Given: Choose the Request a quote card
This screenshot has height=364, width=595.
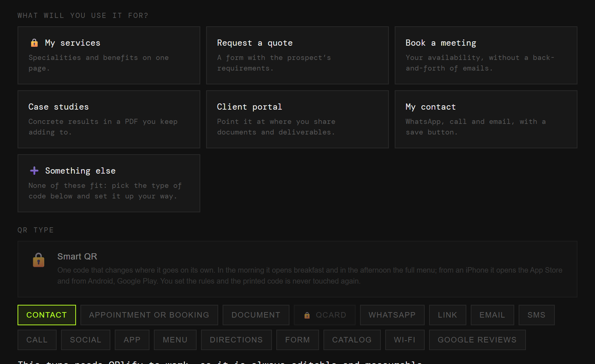Looking at the screenshot, I should pos(297,55).
